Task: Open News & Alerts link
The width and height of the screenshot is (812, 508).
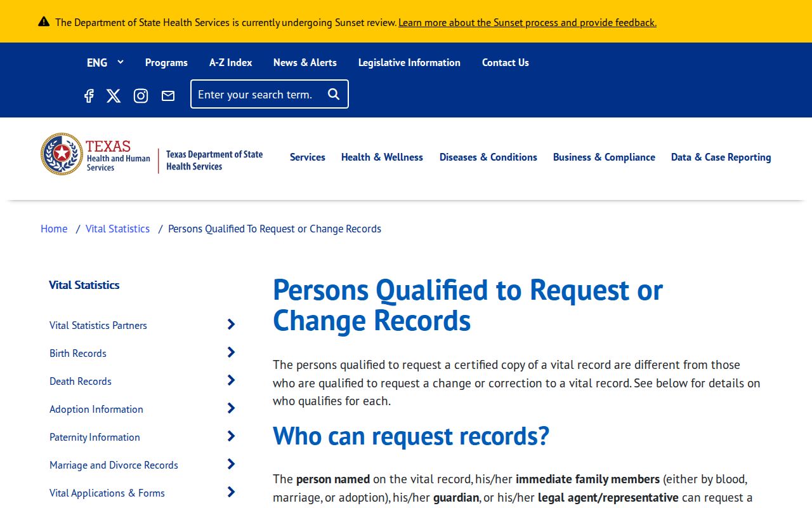Action: coord(305,62)
